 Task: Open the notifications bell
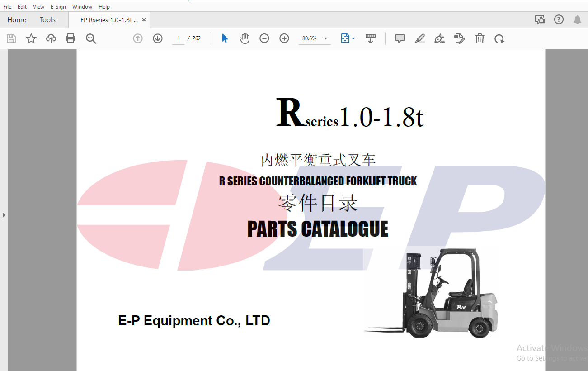tap(577, 19)
